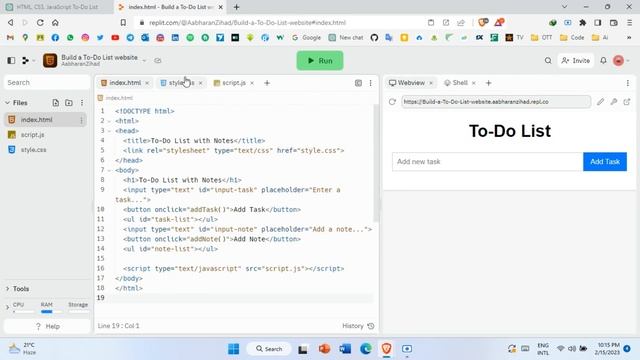Image resolution: width=640 pixels, height=360 pixels.
Task: Click the History button in status bar
Action: click(358, 326)
